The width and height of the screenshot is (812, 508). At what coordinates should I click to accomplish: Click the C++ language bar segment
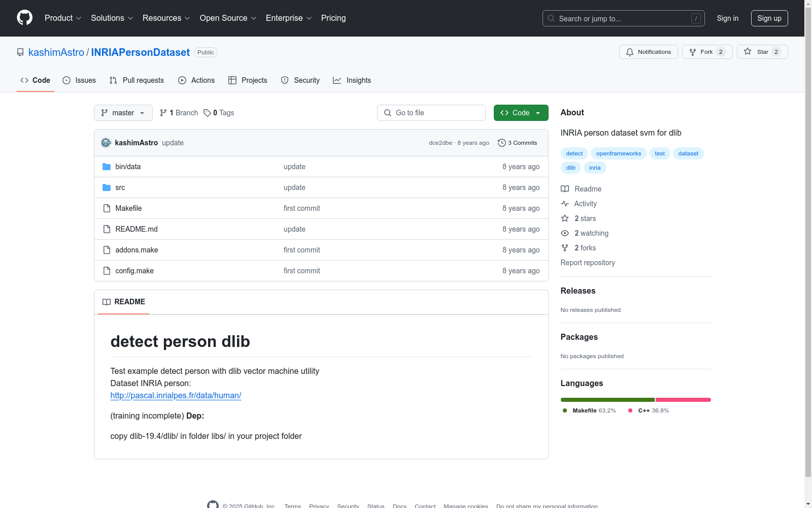[x=683, y=400]
